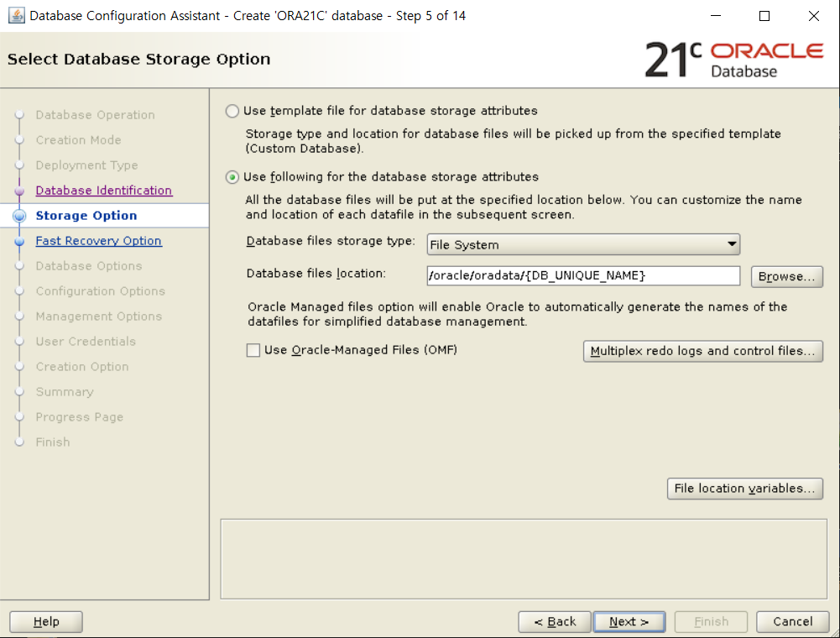This screenshot has height=638, width=840.
Task: Click the 'Database Operation' step label
Action: 96,115
